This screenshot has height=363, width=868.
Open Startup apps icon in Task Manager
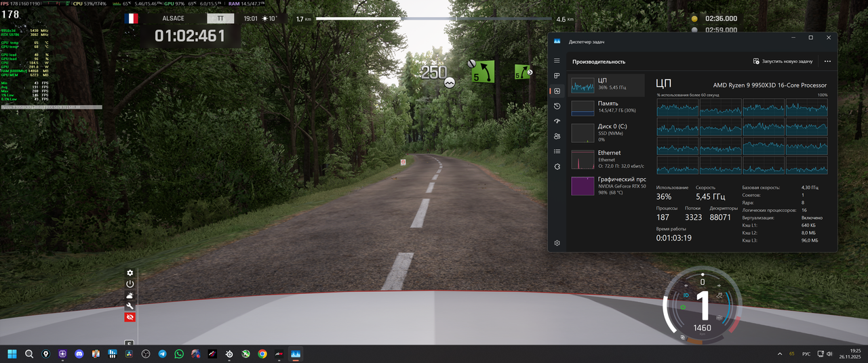(x=557, y=121)
